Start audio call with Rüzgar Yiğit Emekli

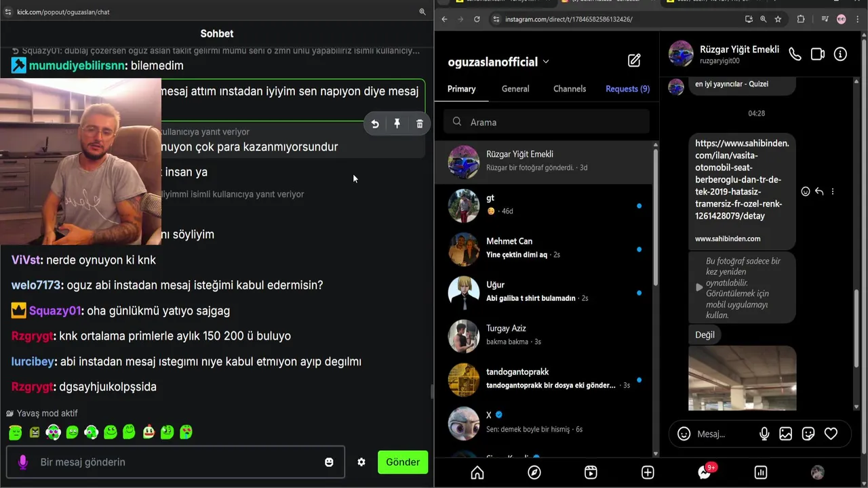[x=795, y=55]
